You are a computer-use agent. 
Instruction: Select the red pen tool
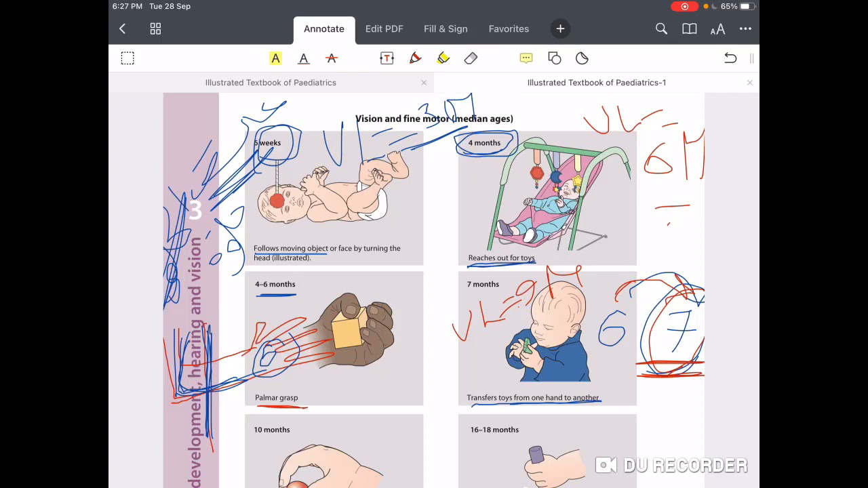coord(415,58)
